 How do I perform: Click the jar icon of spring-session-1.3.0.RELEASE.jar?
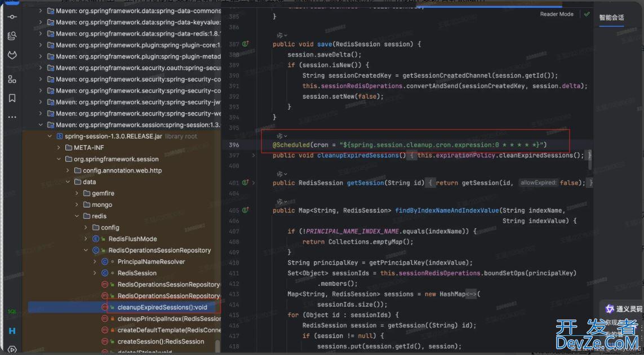tap(59, 136)
